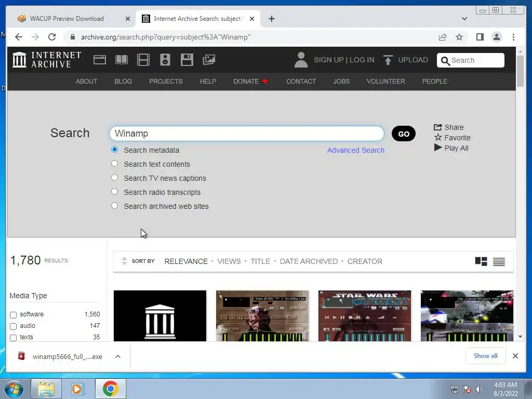
Task: Close the downloads bar
Action: click(515, 355)
